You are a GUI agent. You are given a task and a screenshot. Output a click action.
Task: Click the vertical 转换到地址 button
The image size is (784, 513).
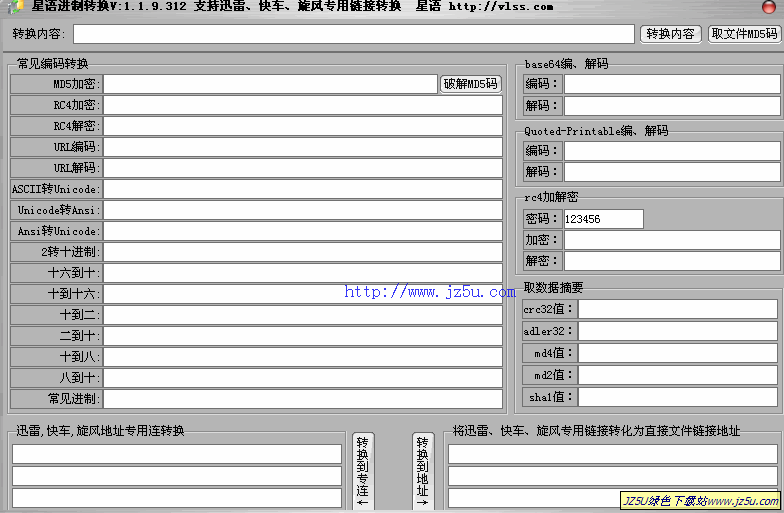tap(423, 472)
